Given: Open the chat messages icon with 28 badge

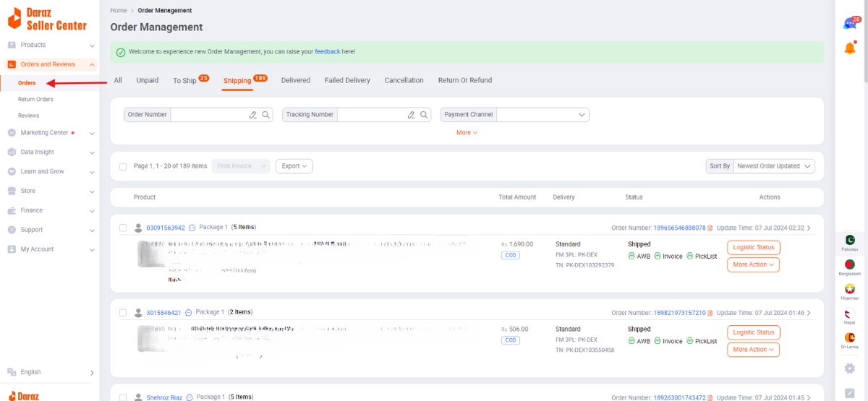Looking at the screenshot, I should (850, 24).
